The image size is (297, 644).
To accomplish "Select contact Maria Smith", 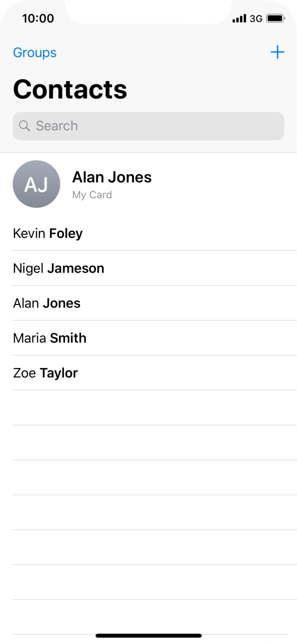I will pos(49,338).
